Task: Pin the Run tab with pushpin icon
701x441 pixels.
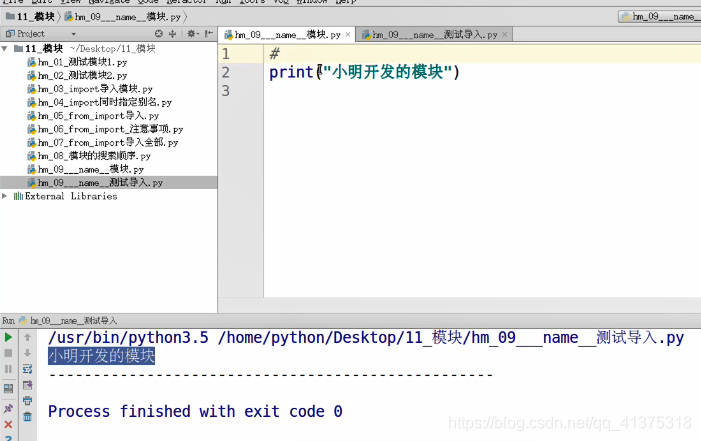Action: point(8,408)
